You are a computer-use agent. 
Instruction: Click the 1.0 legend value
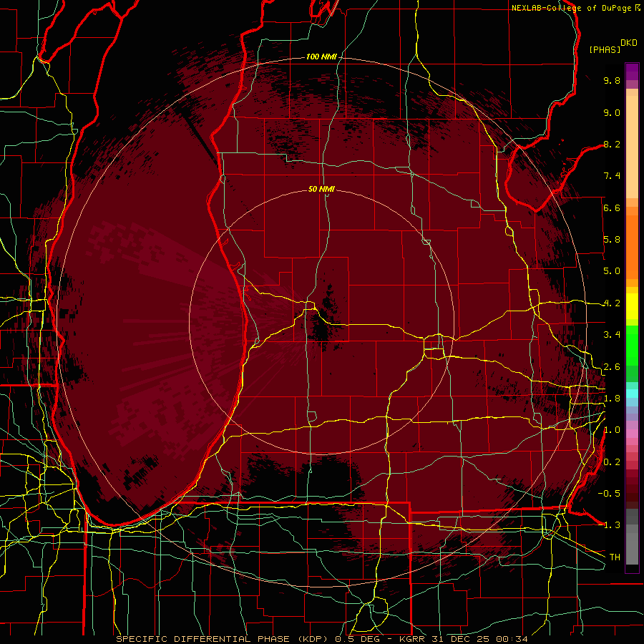(612, 430)
